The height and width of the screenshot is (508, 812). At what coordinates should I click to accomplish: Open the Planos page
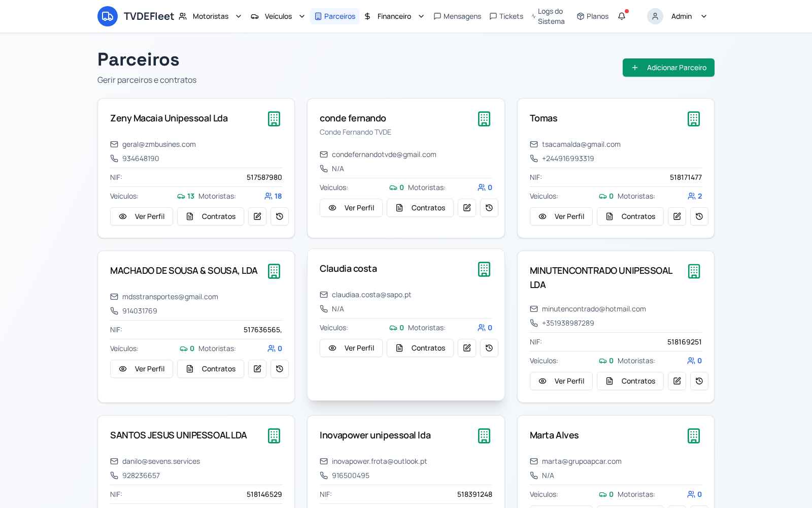click(x=593, y=16)
